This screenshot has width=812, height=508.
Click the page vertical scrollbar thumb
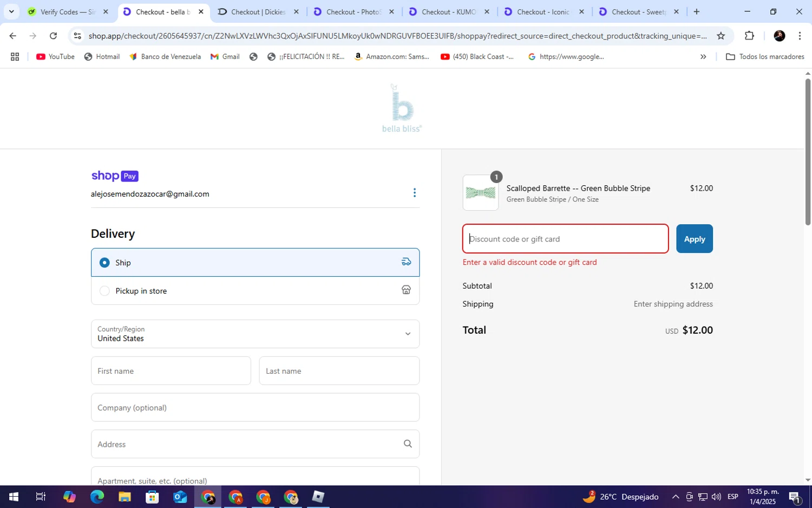pos(808,152)
